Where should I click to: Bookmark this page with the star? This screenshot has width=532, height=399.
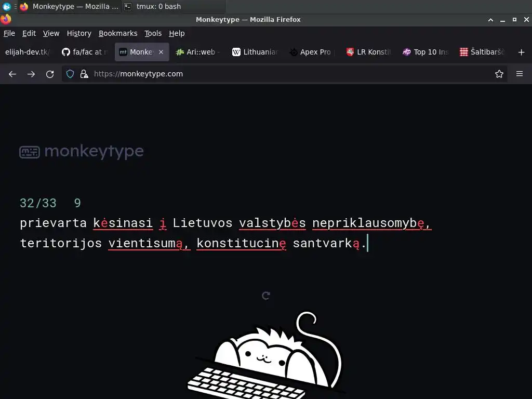(499, 74)
